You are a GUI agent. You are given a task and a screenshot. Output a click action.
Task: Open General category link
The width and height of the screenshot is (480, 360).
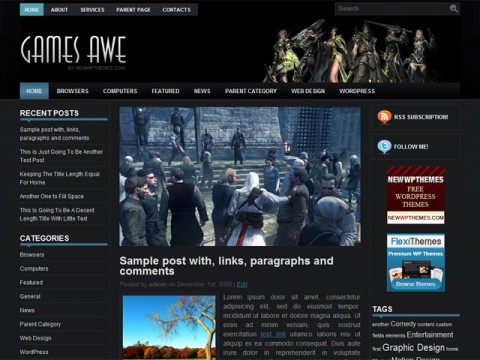pos(30,296)
